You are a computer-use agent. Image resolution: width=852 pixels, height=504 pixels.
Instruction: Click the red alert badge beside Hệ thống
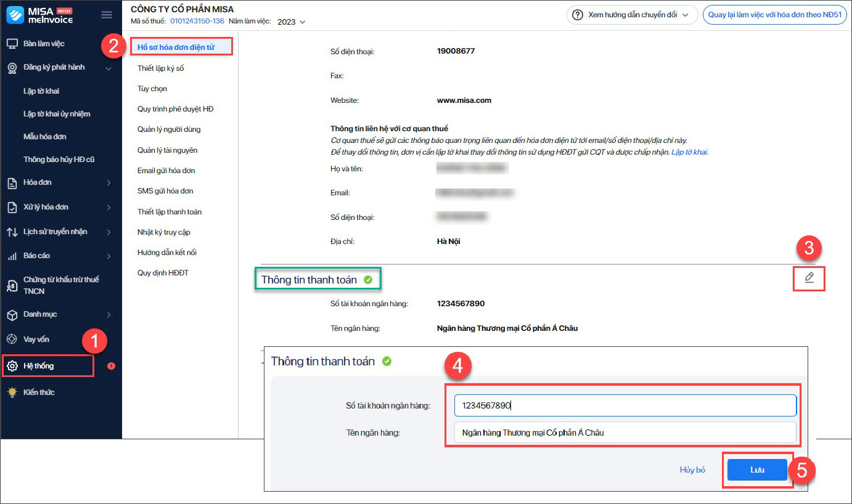[111, 366]
